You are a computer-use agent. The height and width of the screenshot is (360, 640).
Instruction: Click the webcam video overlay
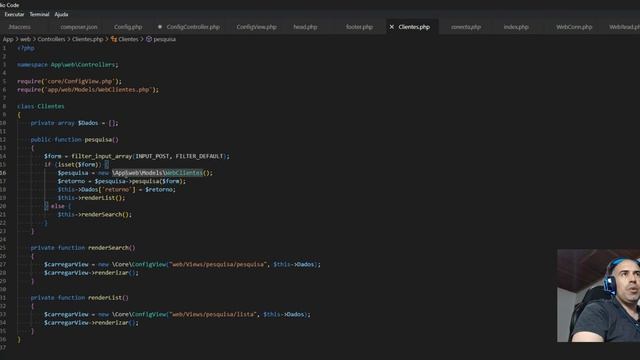click(598, 296)
